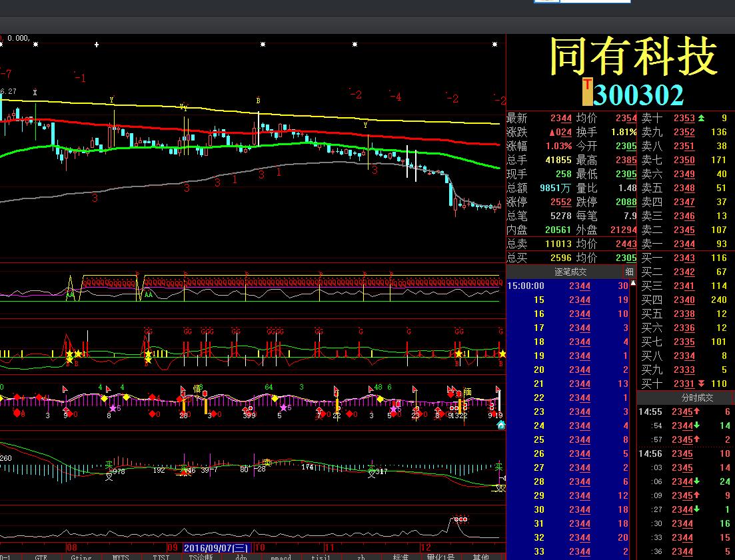
Task: Switch to the 其他 indicator tab
Action: coord(481,557)
